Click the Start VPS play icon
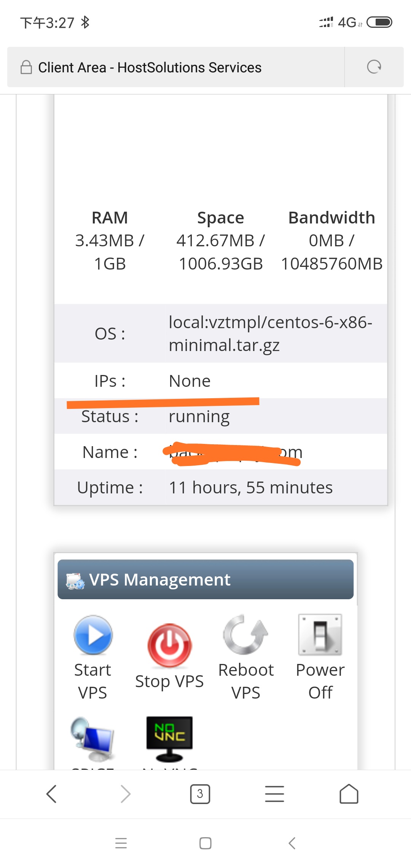 click(93, 635)
